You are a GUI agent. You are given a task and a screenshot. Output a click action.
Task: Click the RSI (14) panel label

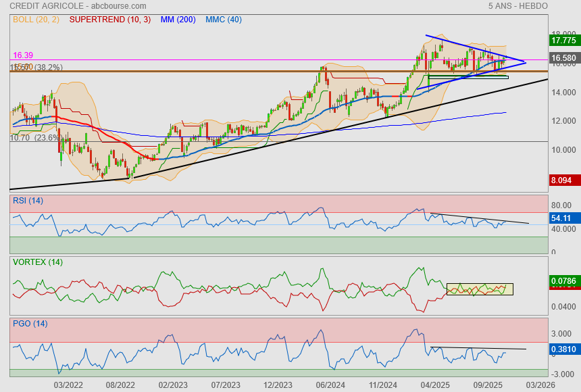pyautogui.click(x=28, y=201)
